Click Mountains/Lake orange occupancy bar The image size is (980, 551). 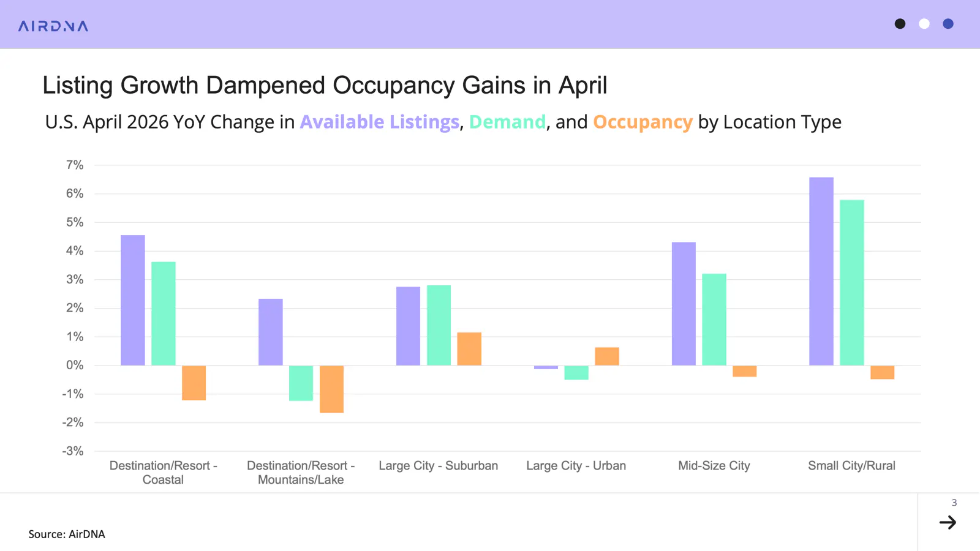[x=331, y=389]
